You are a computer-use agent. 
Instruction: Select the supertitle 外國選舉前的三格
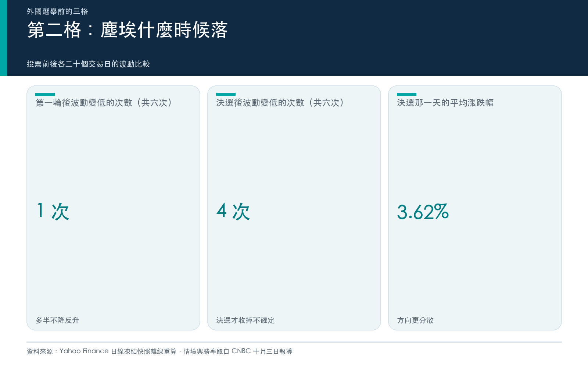pos(57,11)
